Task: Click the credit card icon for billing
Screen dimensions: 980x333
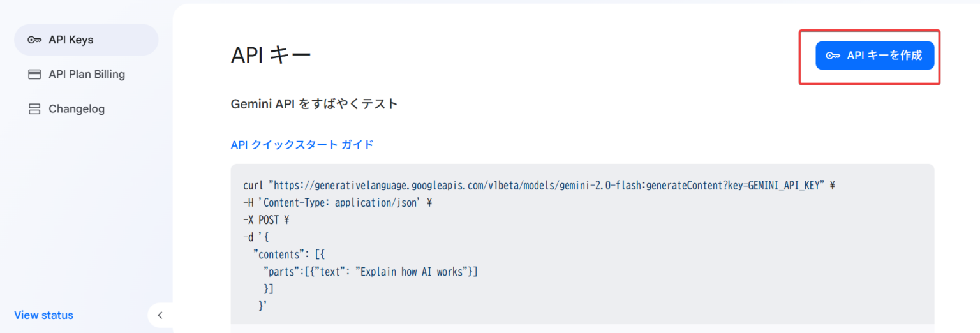Action: click(x=34, y=75)
